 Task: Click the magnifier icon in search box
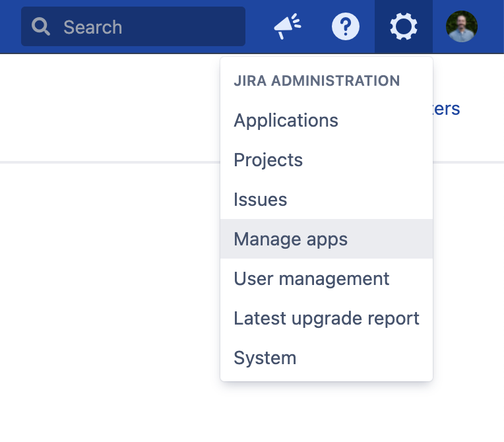(41, 26)
